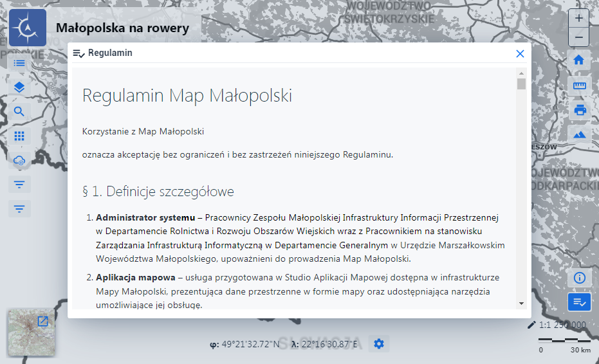Open the grid apps icon
The height and width of the screenshot is (364, 599).
tap(19, 136)
